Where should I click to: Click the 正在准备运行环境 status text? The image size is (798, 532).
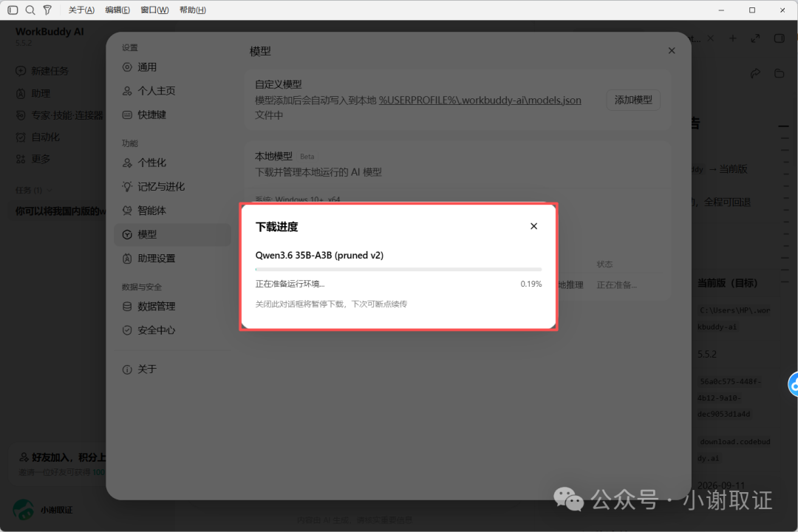(x=290, y=284)
